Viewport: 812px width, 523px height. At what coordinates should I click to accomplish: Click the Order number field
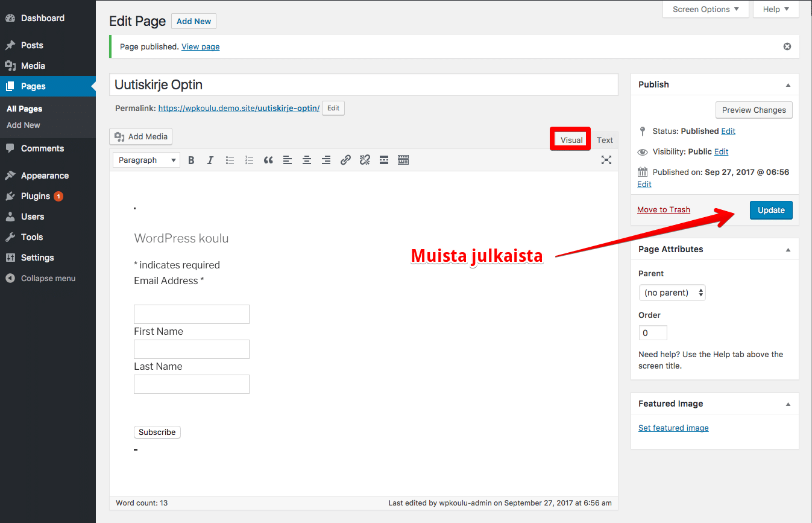(x=653, y=333)
